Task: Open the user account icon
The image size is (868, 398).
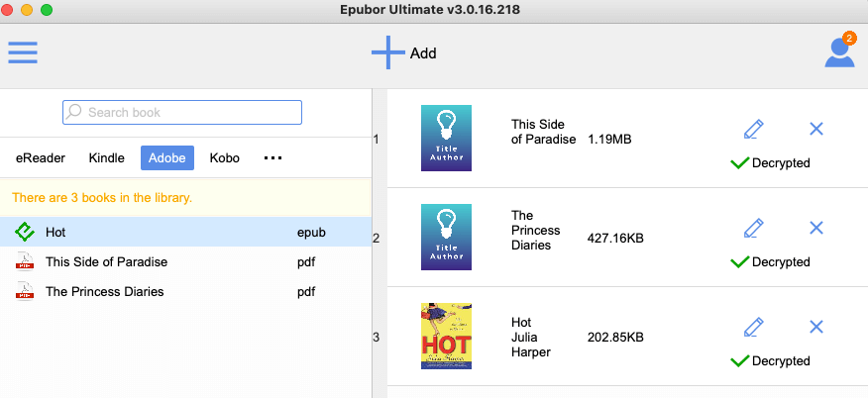Action: tap(840, 53)
